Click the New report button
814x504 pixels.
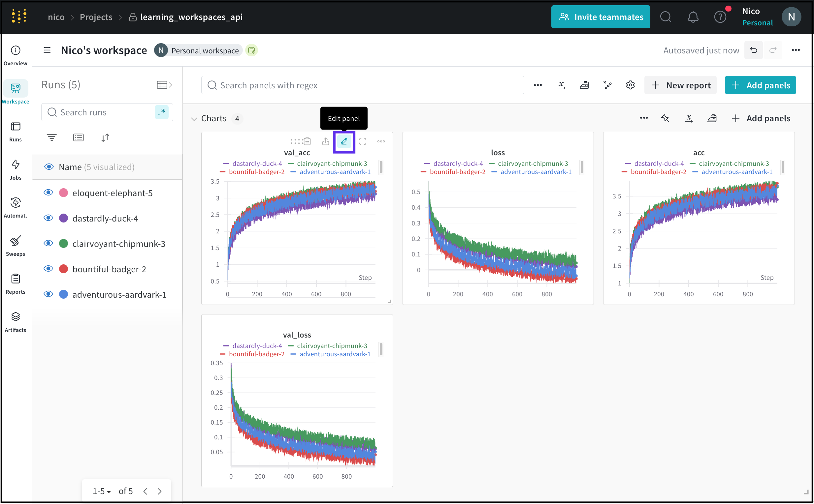coord(681,85)
